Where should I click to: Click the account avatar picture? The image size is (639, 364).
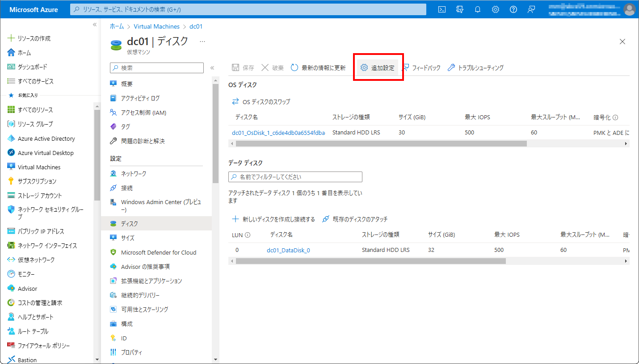[629, 9]
